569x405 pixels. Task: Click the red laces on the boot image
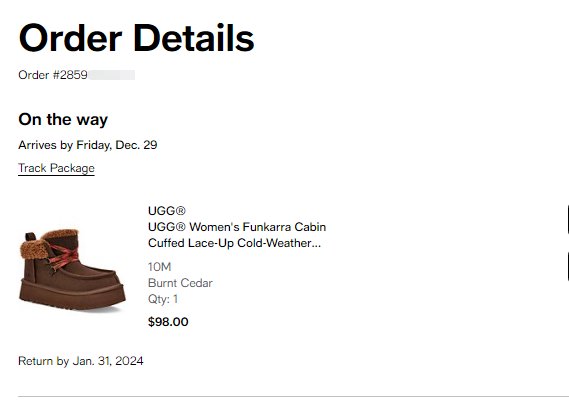tap(64, 256)
